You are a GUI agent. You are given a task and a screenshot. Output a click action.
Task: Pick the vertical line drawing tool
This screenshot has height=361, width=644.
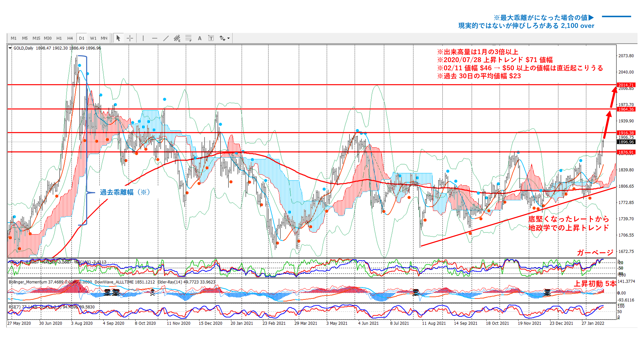(x=143, y=38)
